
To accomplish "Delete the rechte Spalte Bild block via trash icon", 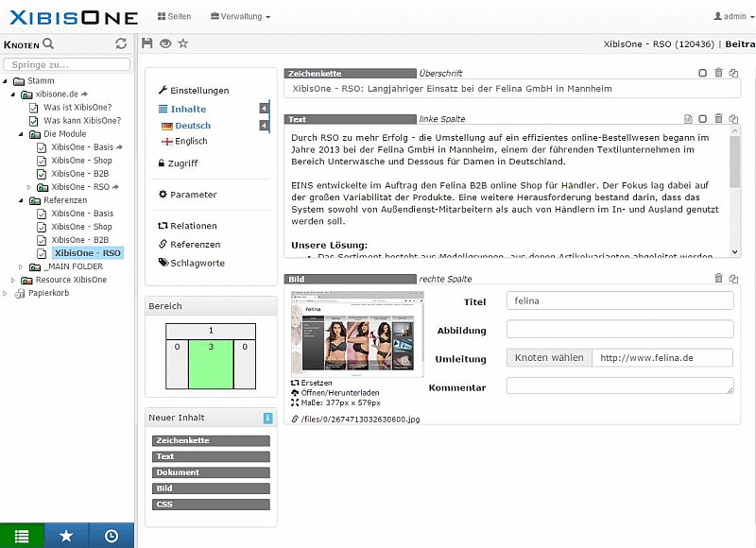I will click(718, 278).
